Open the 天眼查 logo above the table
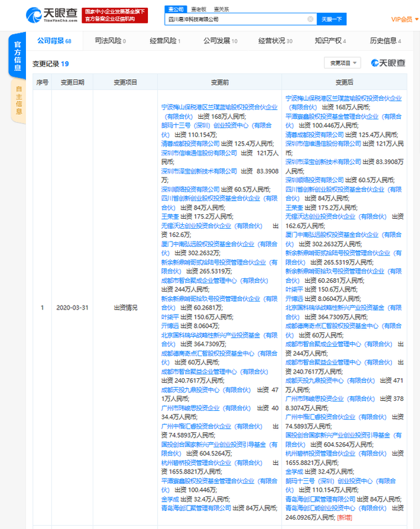The width and height of the screenshot is (420, 529). point(388,63)
